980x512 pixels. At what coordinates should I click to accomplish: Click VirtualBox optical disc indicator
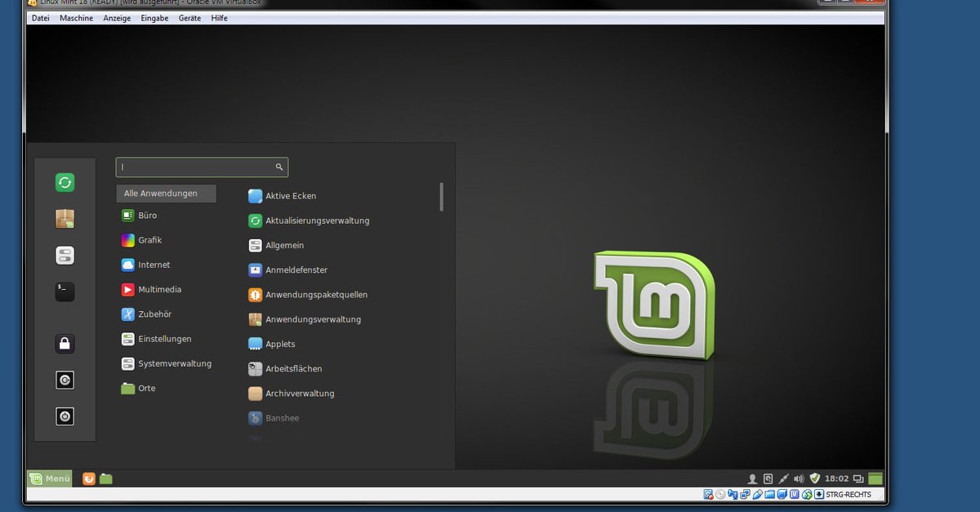[720, 495]
